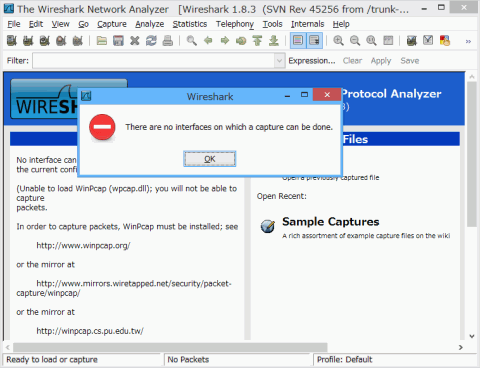Go back in packet history

point(208,41)
